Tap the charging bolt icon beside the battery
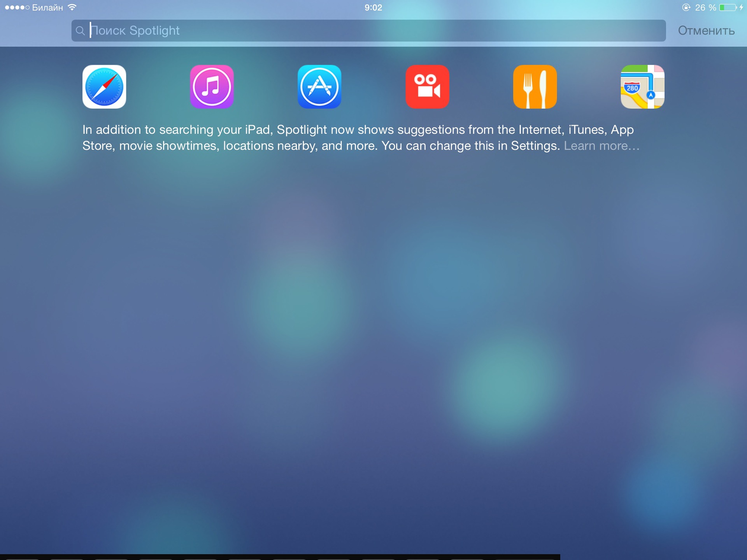 (740, 7)
